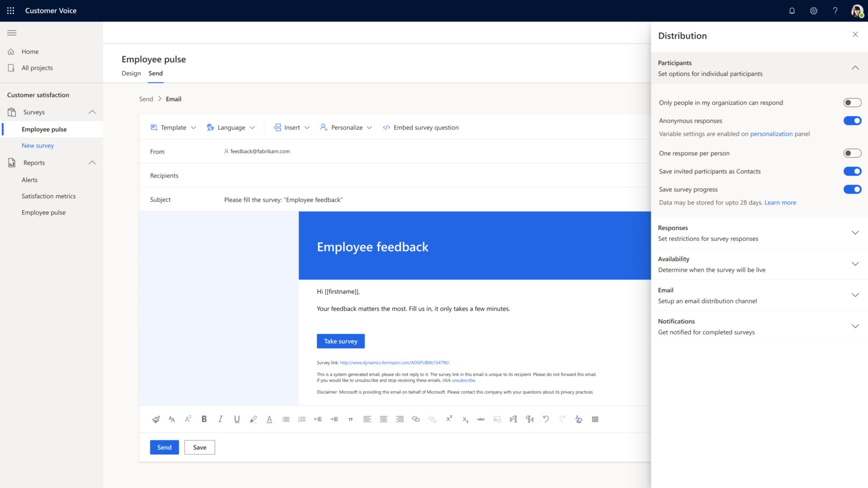This screenshot has width=868, height=488.
Task: Enable One response per person
Action: 853,153
